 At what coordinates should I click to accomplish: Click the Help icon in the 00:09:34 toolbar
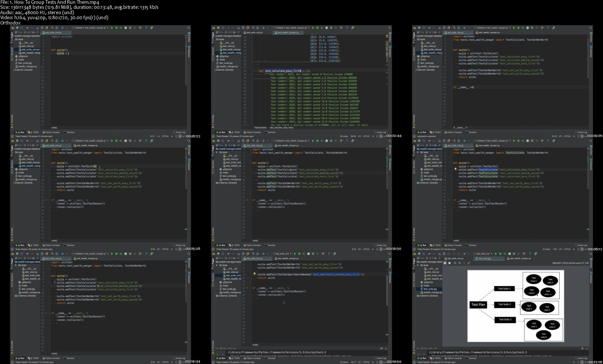tap(146, 254)
